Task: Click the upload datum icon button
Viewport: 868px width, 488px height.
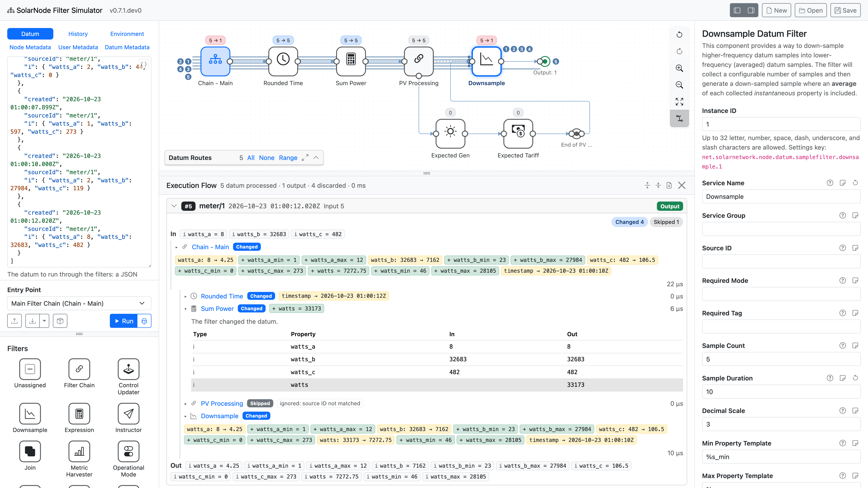Action: click(x=14, y=321)
